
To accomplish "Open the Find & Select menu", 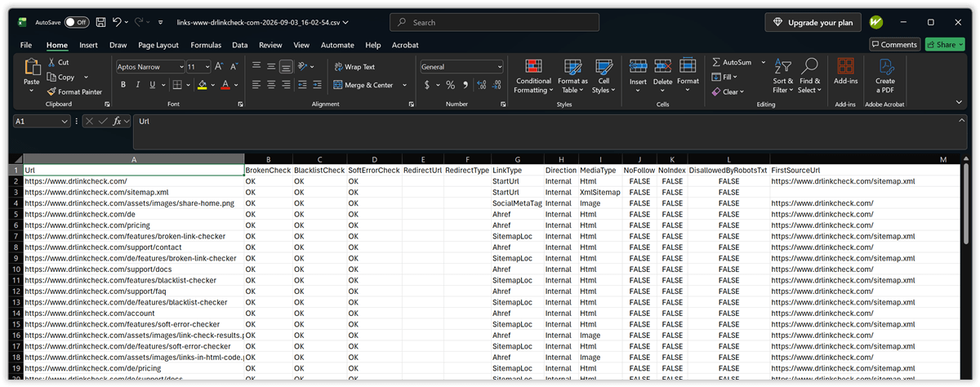I will click(809, 76).
